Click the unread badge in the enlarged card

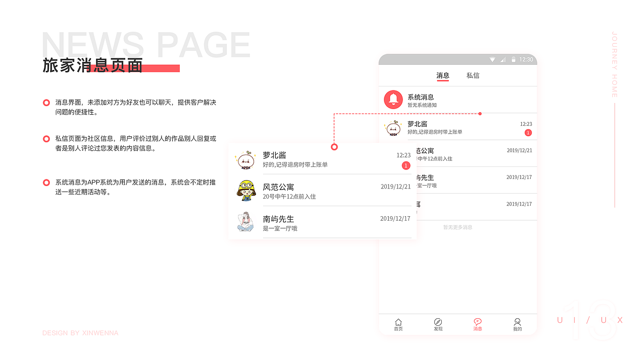click(406, 165)
